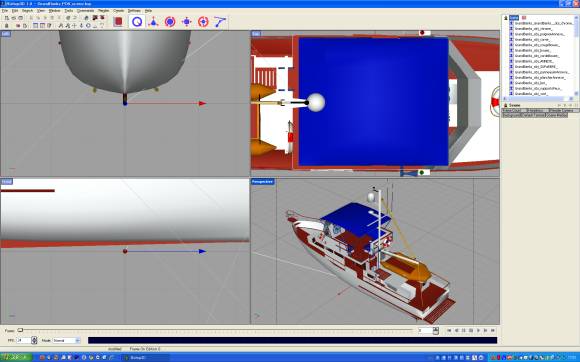Select the red target crosshair tool
The width and height of the screenshot is (580, 362).
(x=203, y=22)
